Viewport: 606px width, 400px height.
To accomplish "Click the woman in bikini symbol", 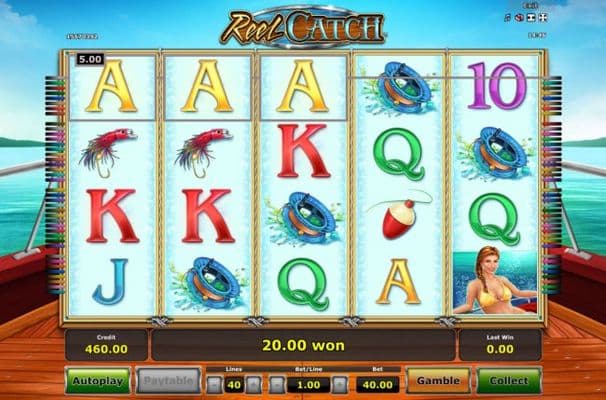I will coord(495,282).
